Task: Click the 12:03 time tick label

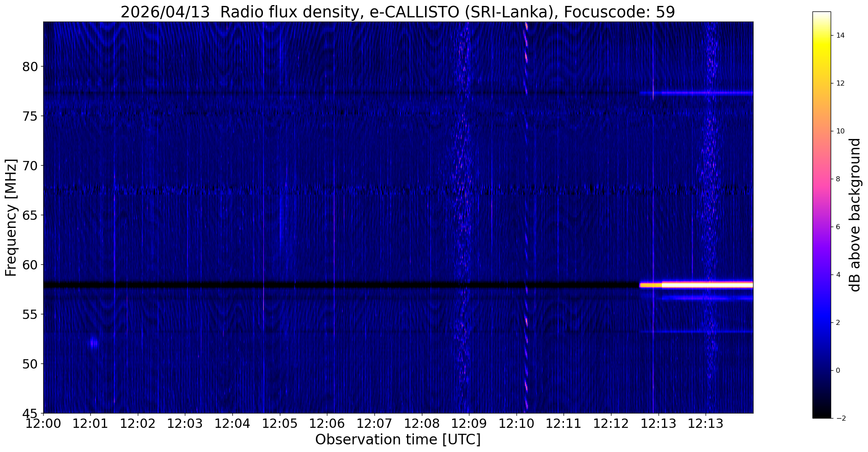Action: [x=185, y=423]
